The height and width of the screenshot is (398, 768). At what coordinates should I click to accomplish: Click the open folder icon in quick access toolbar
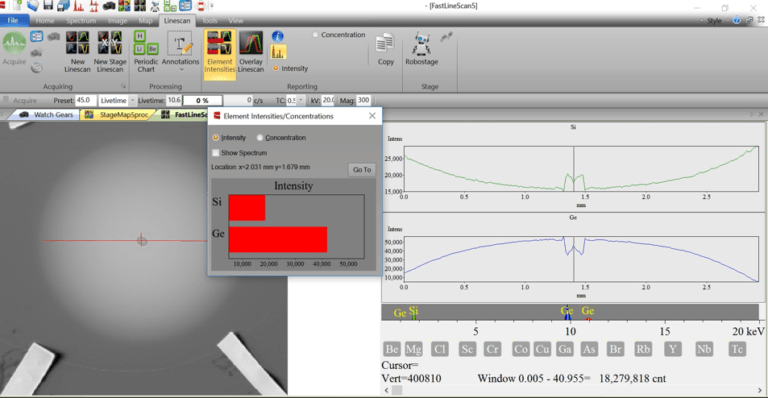point(33,6)
